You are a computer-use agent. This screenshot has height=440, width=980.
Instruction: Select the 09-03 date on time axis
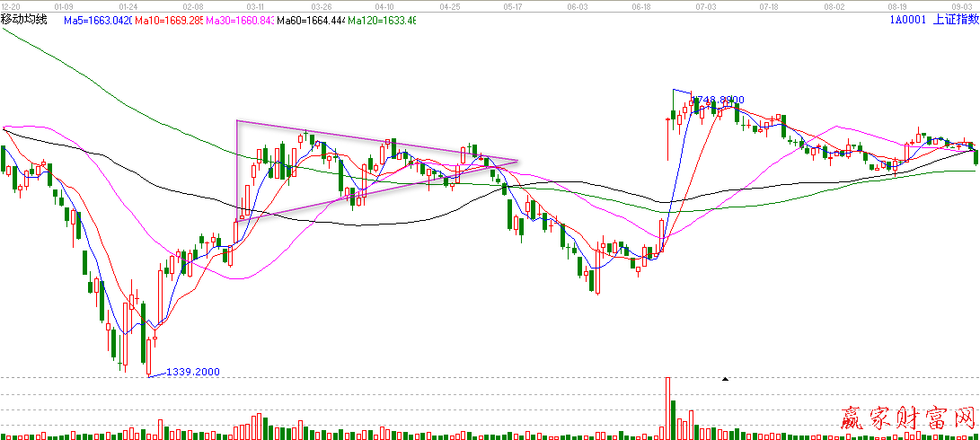point(962,5)
